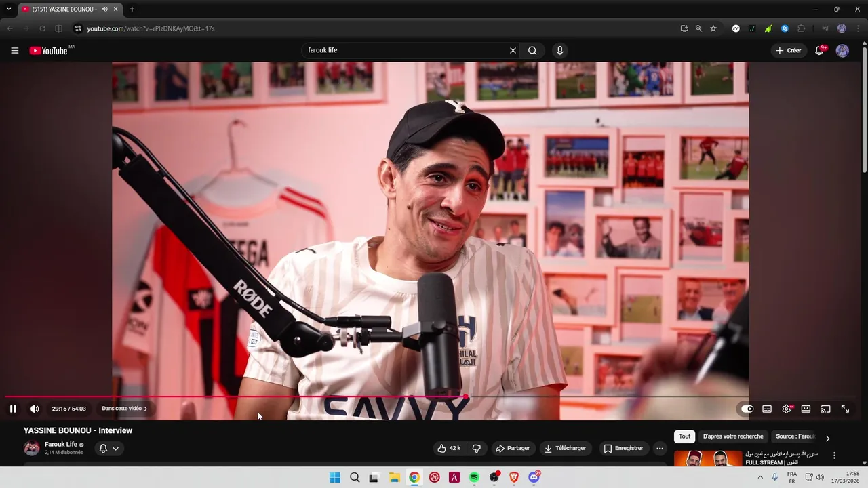Select the "Tout" filter chip
This screenshot has height=488, width=868.
(685, 436)
